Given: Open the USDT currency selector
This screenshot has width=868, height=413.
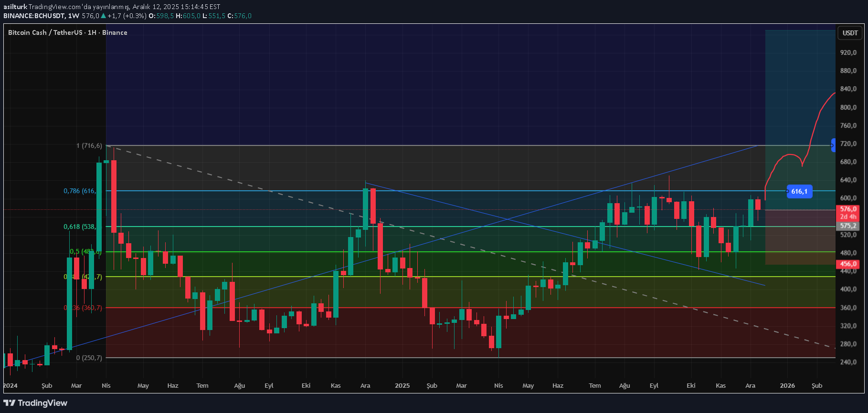Looking at the screenshot, I should point(850,33).
